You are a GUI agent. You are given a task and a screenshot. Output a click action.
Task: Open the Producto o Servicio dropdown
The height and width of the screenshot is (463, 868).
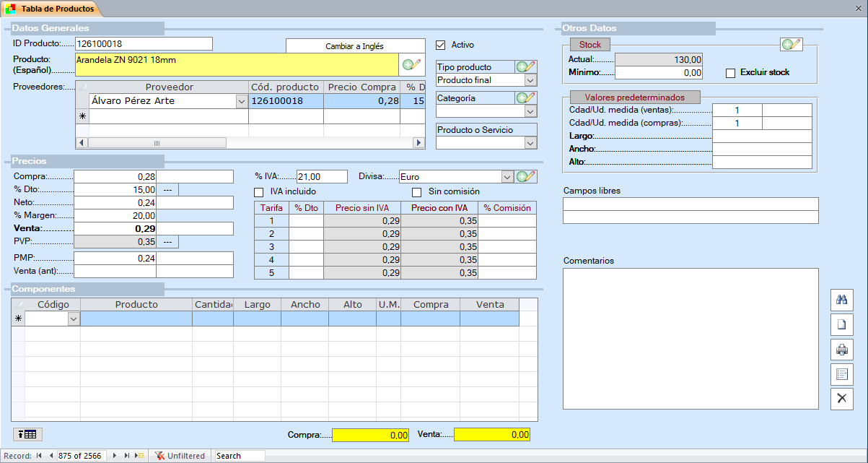click(x=530, y=143)
